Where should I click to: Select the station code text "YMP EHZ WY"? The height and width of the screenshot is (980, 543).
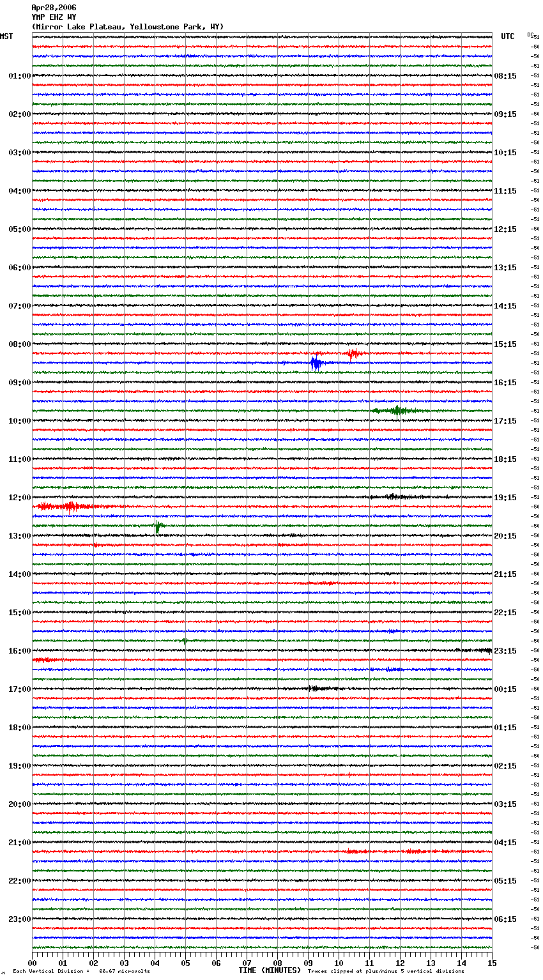coord(54,17)
